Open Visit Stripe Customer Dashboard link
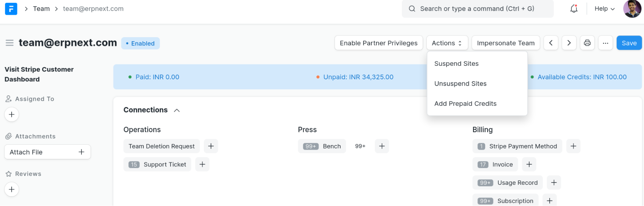This screenshot has width=644, height=206. (x=39, y=74)
